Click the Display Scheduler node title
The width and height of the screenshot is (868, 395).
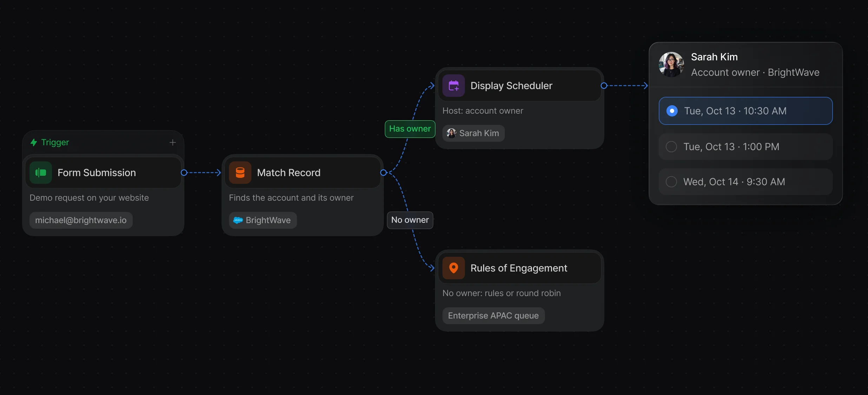tap(511, 86)
